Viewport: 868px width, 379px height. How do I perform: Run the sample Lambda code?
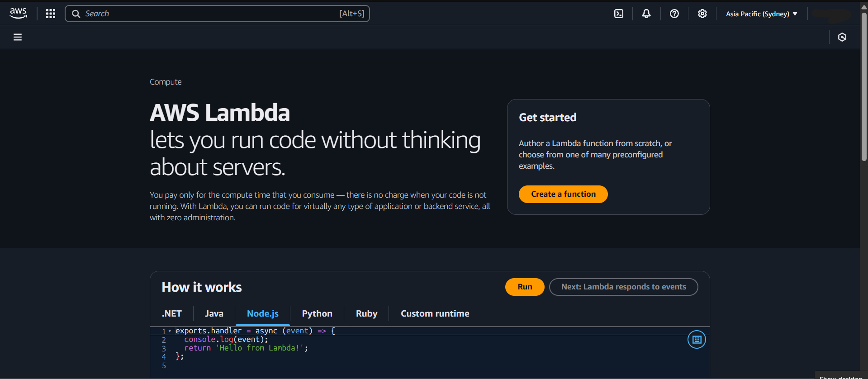click(525, 287)
